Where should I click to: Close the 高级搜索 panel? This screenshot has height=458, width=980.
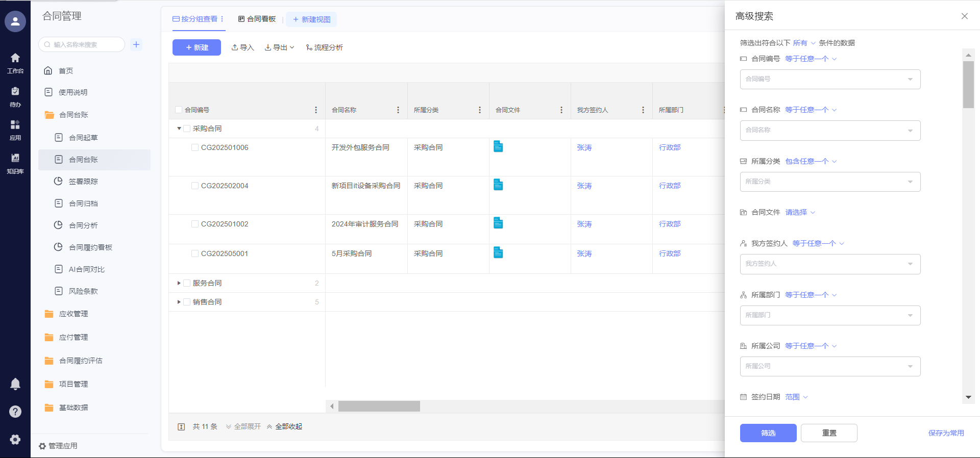coord(964,16)
